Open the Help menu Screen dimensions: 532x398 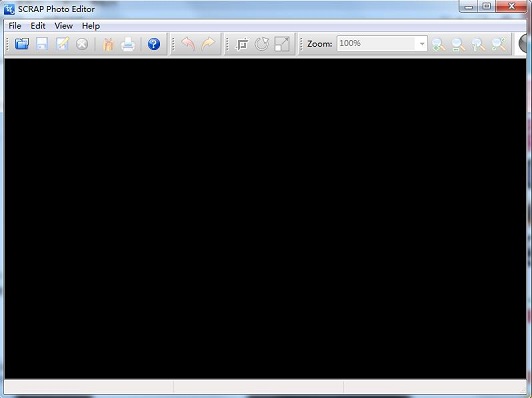tap(91, 26)
